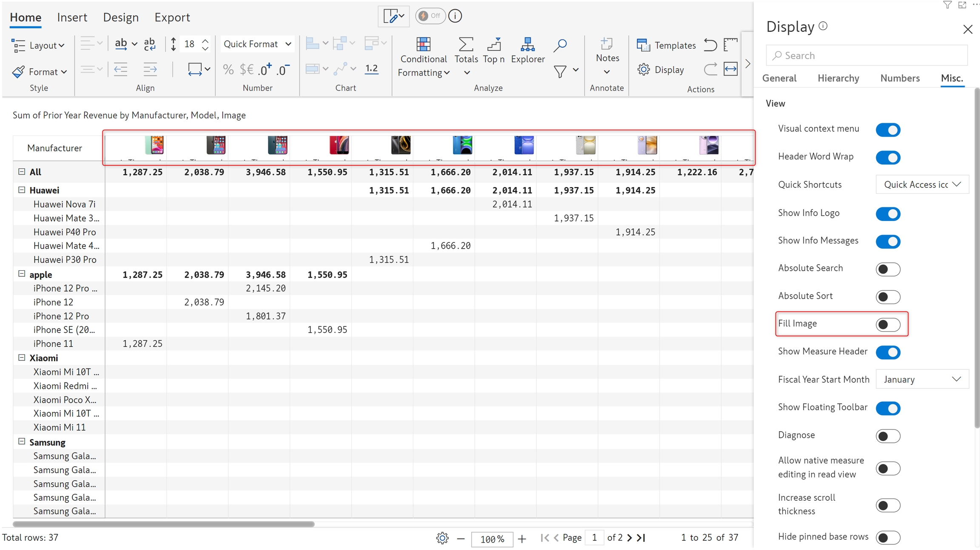Go to the next page arrow

(x=630, y=538)
